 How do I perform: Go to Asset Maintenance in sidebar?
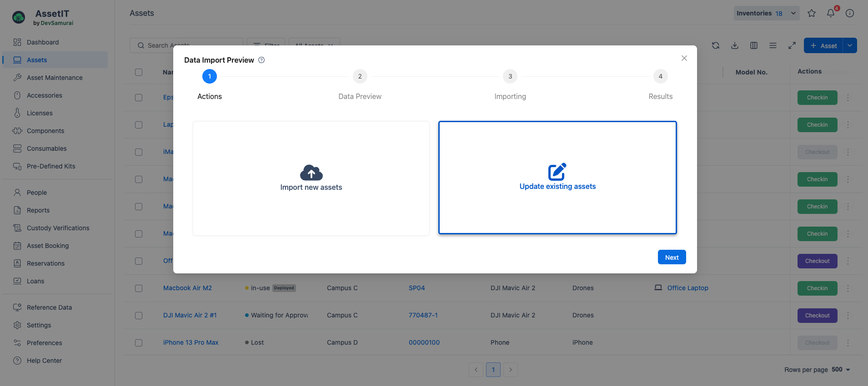pyautogui.click(x=55, y=78)
